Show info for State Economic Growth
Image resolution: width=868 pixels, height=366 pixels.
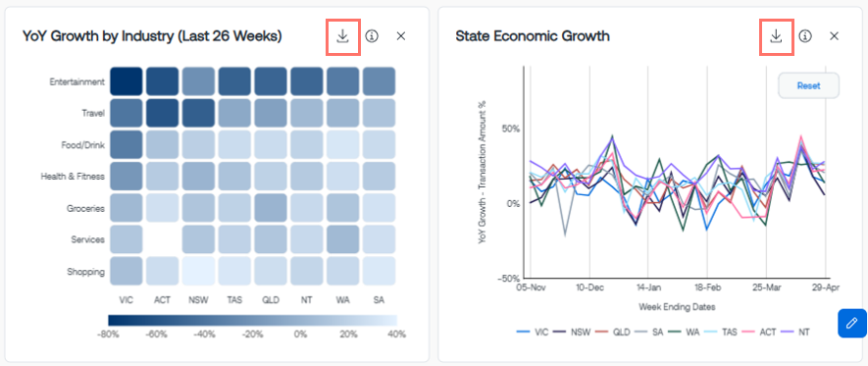pyautogui.click(x=805, y=36)
